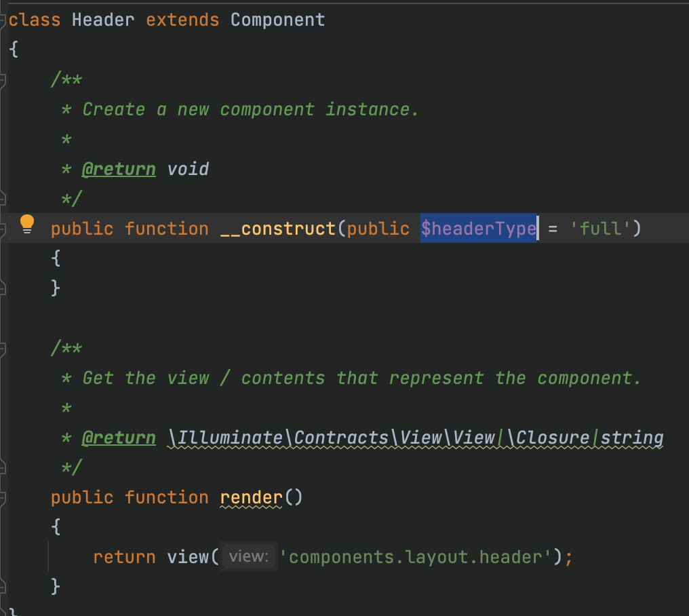
Task: Click the 'return' keyword in render body
Action: 124,557
